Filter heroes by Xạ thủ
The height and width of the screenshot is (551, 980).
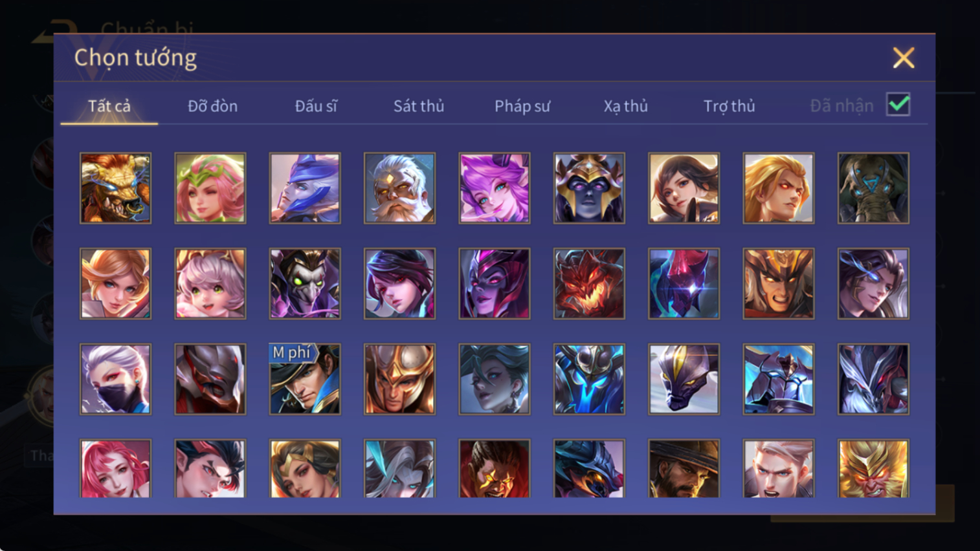(x=626, y=106)
